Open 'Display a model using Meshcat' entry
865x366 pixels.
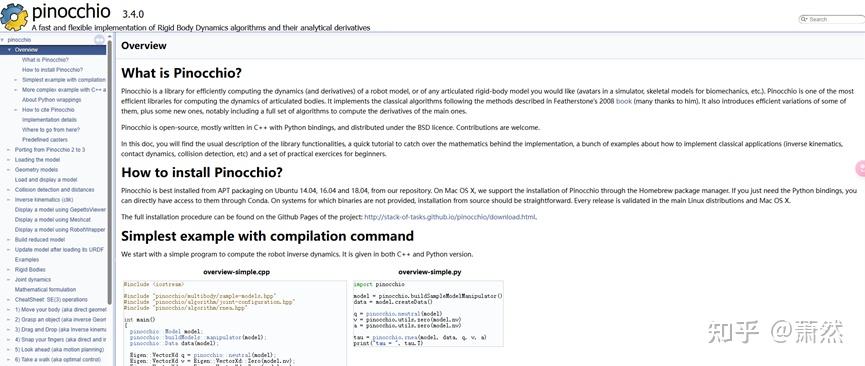pyautogui.click(x=52, y=220)
